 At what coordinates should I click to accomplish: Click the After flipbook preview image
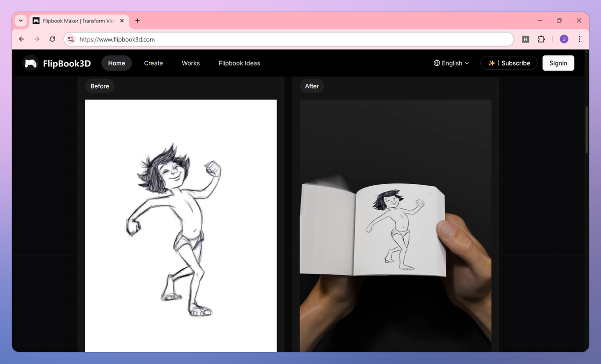[396, 225]
